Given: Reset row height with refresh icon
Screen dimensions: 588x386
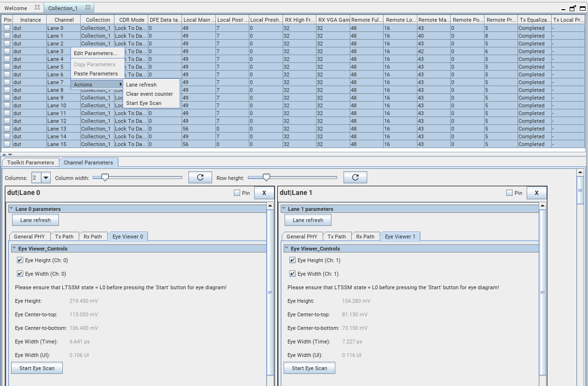Looking at the screenshot, I should (355, 178).
